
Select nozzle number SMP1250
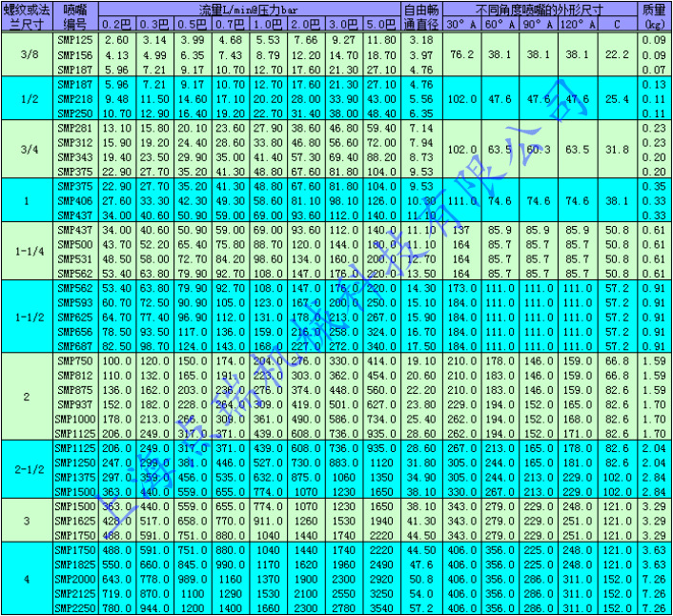pyautogui.click(x=75, y=462)
